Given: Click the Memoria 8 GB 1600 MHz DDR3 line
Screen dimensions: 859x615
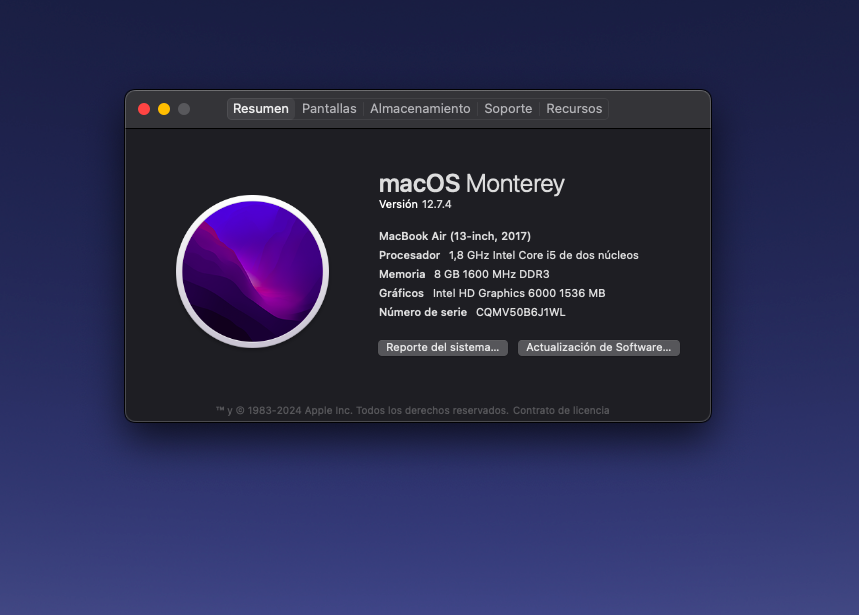Looking at the screenshot, I should [x=464, y=274].
